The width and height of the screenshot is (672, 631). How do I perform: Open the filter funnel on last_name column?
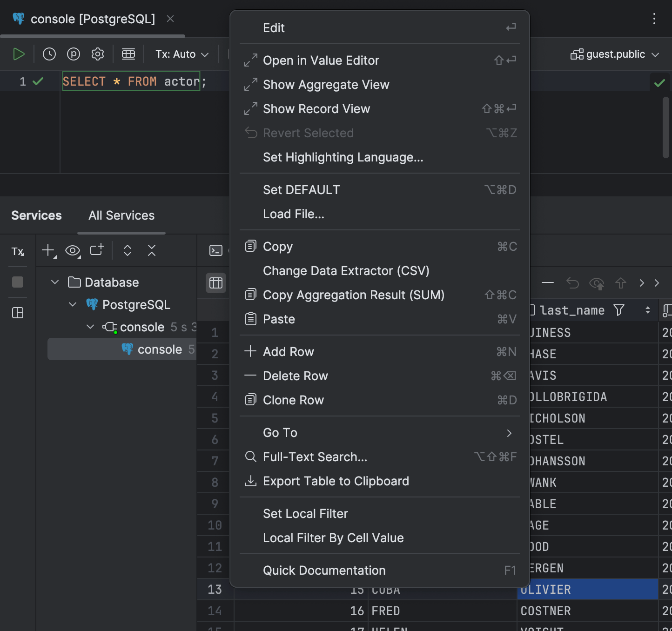pos(619,310)
